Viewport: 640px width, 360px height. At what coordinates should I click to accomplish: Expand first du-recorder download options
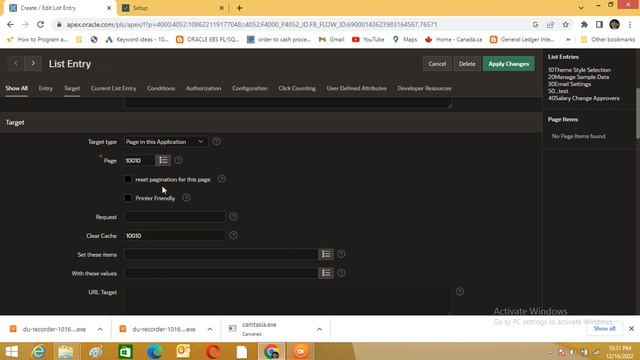pyautogui.click(x=100, y=329)
